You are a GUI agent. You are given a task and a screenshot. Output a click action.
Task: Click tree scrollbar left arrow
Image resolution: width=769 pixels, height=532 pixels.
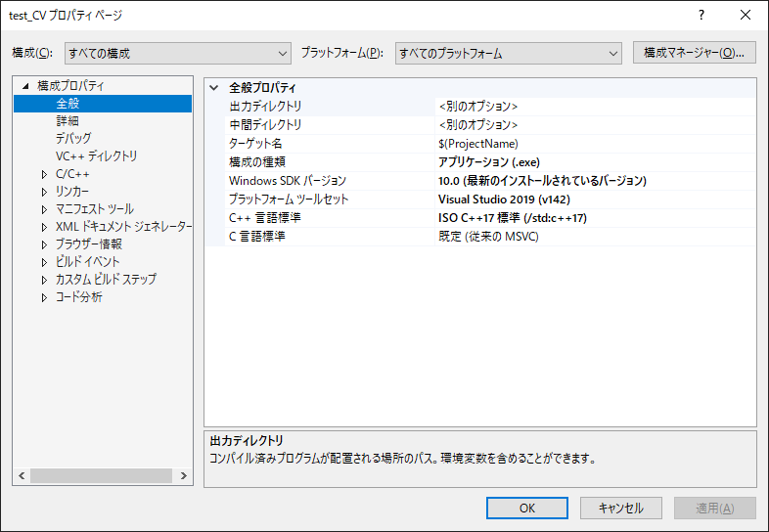[22, 475]
